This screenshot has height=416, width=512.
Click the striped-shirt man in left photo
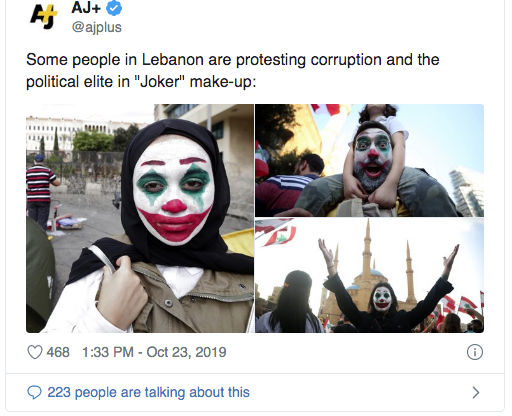click(40, 191)
